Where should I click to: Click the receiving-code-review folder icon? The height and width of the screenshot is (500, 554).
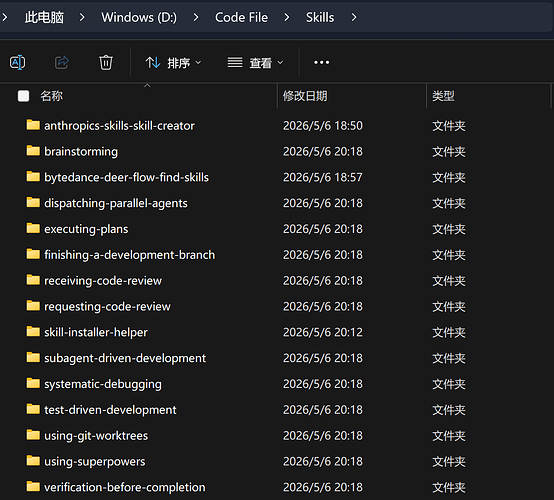click(33, 280)
